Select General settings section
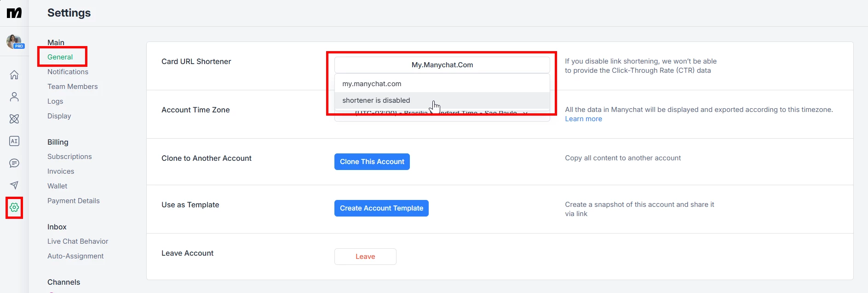Screen dimensions: 868x293 (x=60, y=57)
